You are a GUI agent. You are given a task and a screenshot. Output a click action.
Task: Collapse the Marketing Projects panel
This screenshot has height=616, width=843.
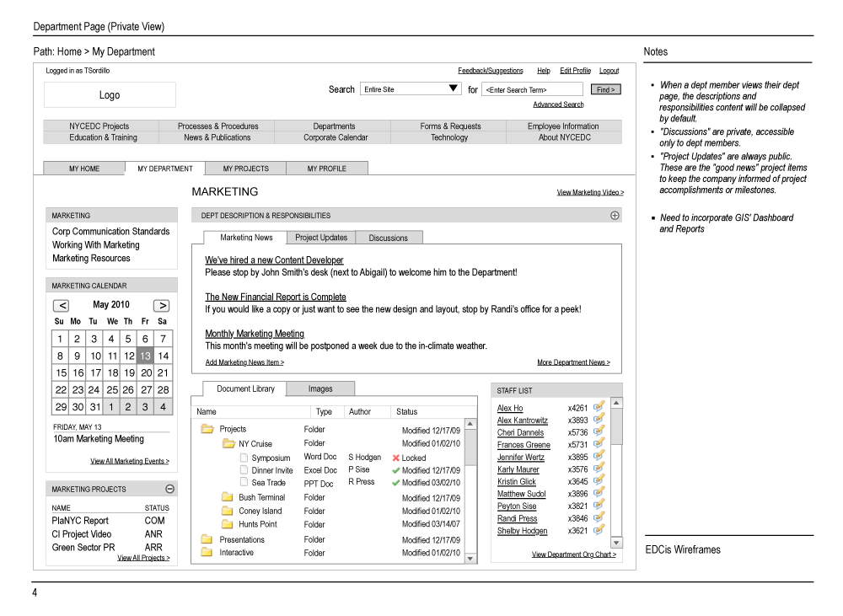tap(169, 488)
